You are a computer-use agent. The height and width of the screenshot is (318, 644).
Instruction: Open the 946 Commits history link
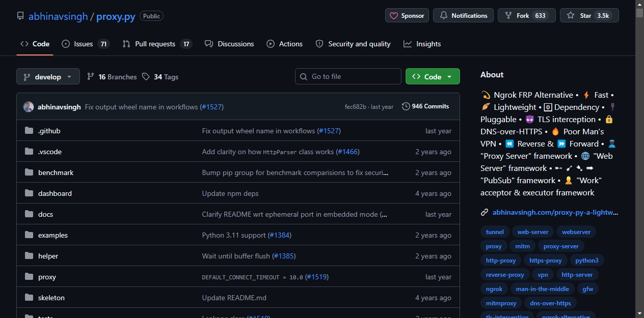pyautogui.click(x=425, y=106)
